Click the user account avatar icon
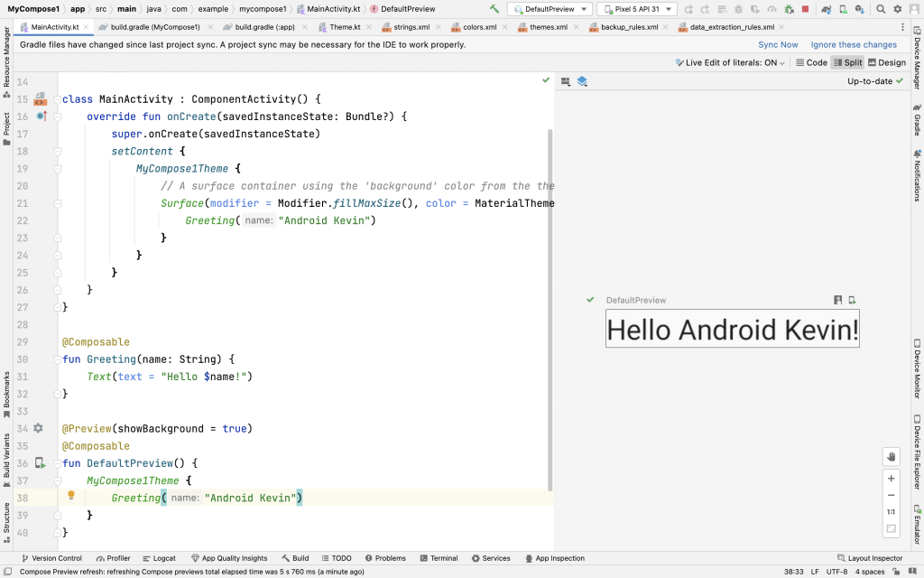 point(913,9)
